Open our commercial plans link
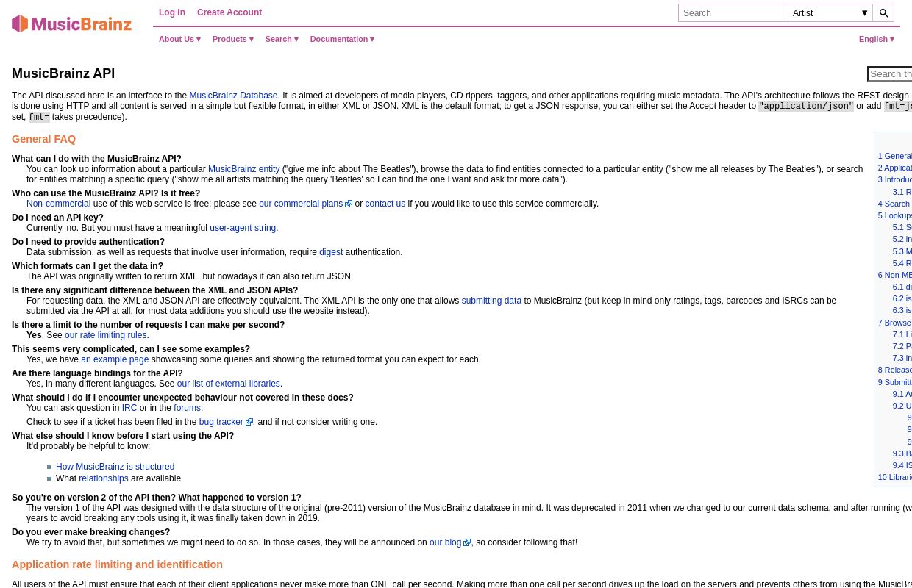 coord(301,204)
